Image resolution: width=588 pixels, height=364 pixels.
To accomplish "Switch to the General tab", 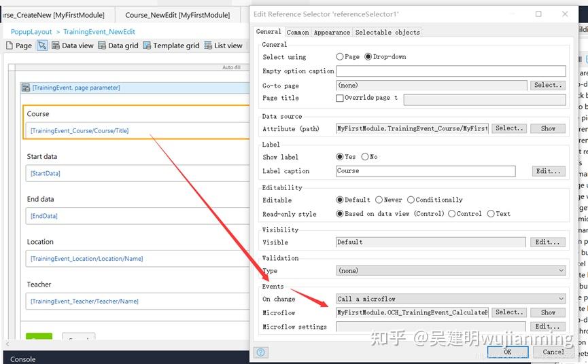I will pyautogui.click(x=269, y=32).
